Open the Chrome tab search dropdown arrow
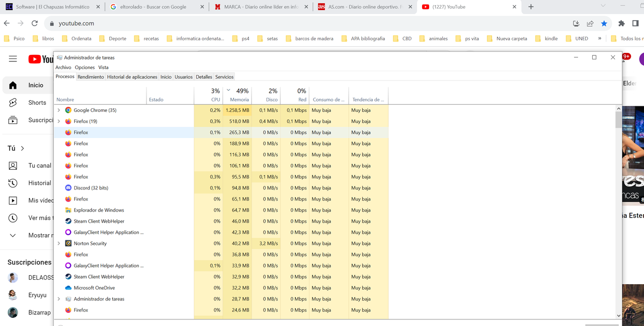 tap(603, 6)
